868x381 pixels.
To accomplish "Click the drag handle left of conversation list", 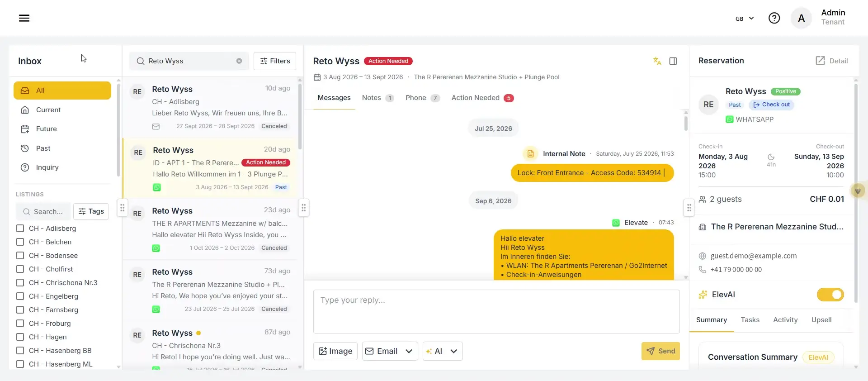I will 123,208.
